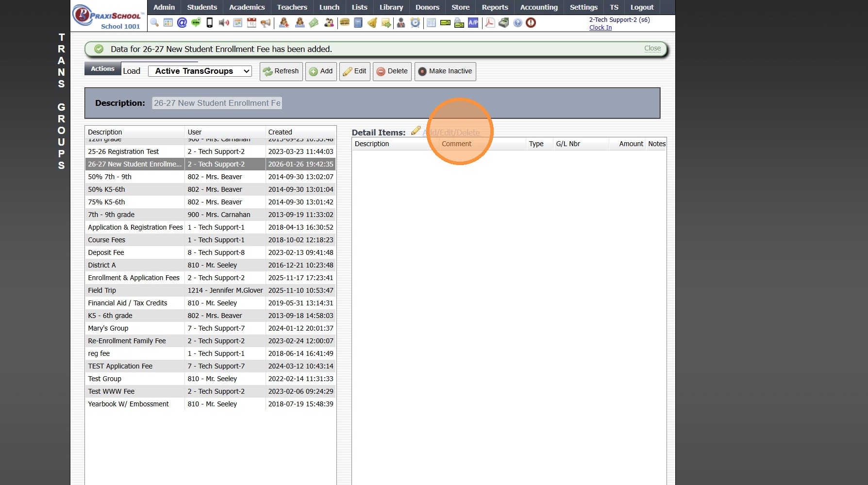The width and height of the screenshot is (868, 485).
Task: Open the PDF document icon
Action: coord(490,23)
